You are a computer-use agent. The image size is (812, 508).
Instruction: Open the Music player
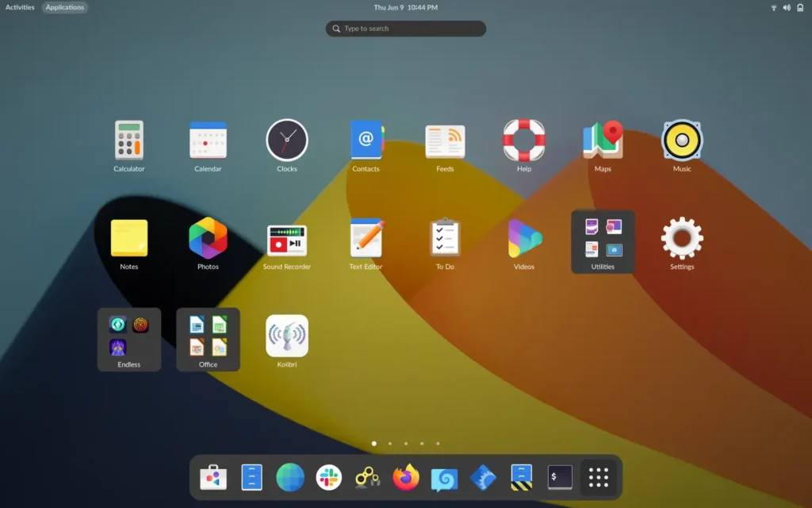click(x=682, y=140)
